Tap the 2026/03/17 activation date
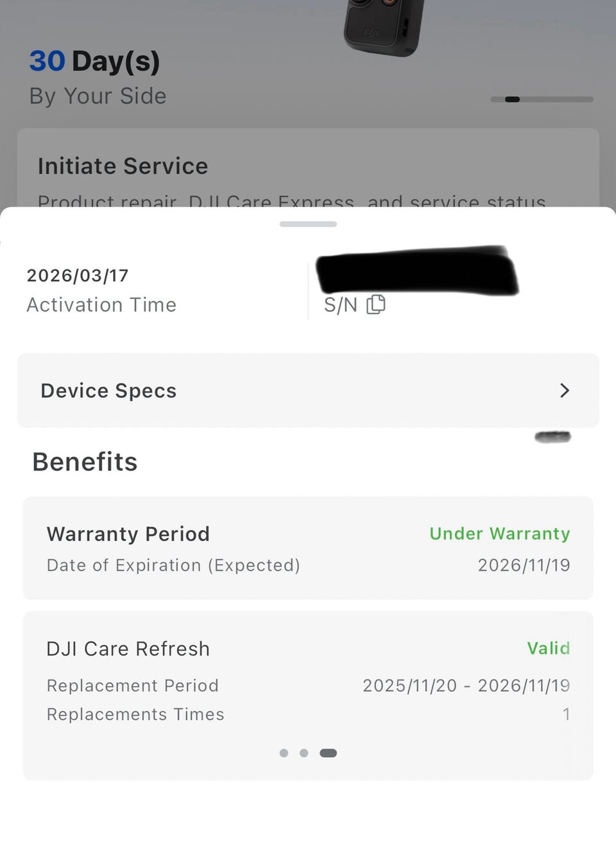 pyautogui.click(x=78, y=275)
